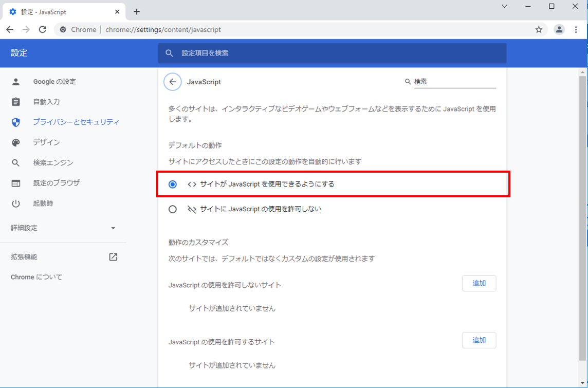
Task: Select サイトが JavaScript を使用できるようにする radio
Action: coord(173,184)
